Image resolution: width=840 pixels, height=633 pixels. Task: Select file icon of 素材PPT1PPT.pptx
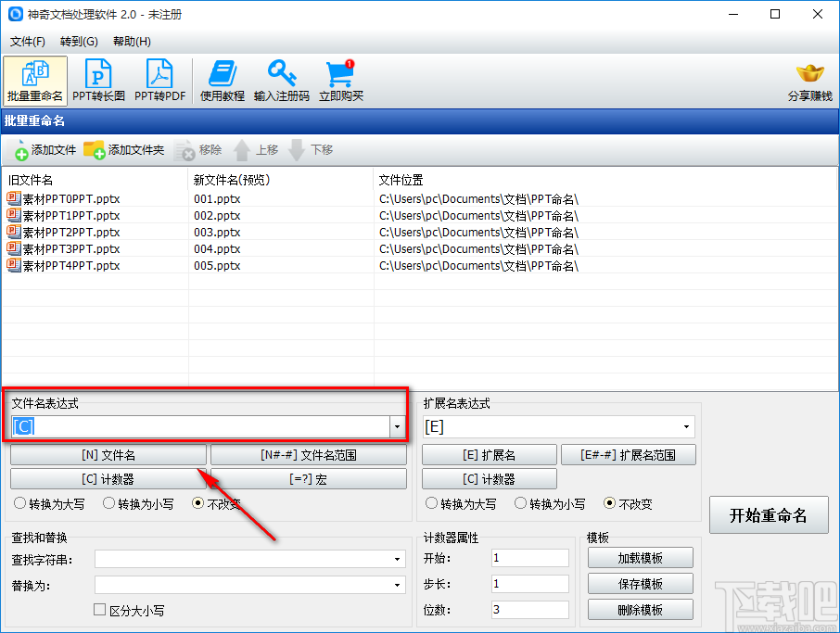[x=14, y=215]
